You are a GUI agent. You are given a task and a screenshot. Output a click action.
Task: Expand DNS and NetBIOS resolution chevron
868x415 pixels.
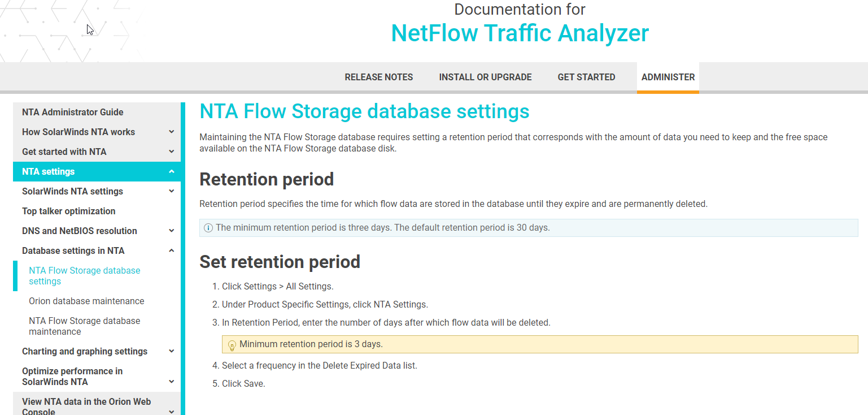172,231
